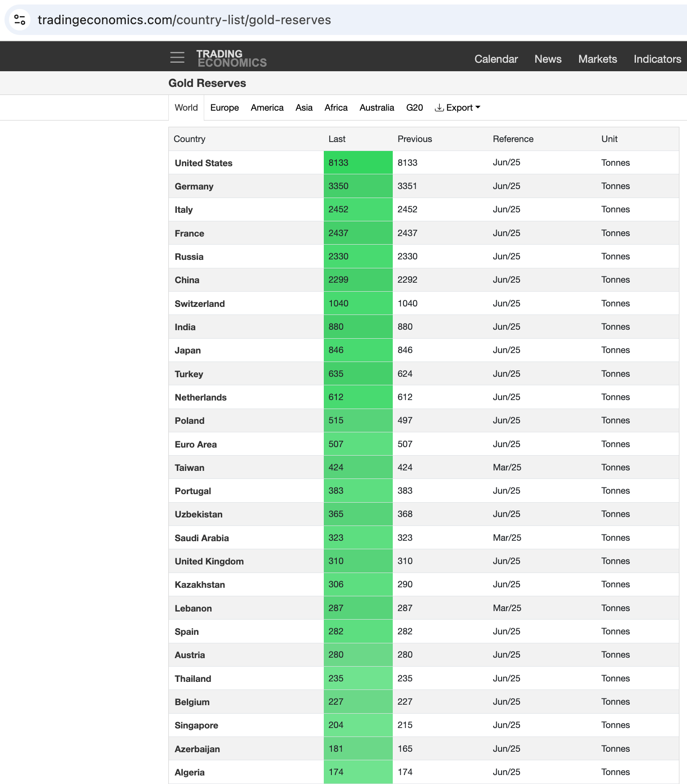Open the India country link
This screenshot has height=784, width=687.
coord(185,327)
